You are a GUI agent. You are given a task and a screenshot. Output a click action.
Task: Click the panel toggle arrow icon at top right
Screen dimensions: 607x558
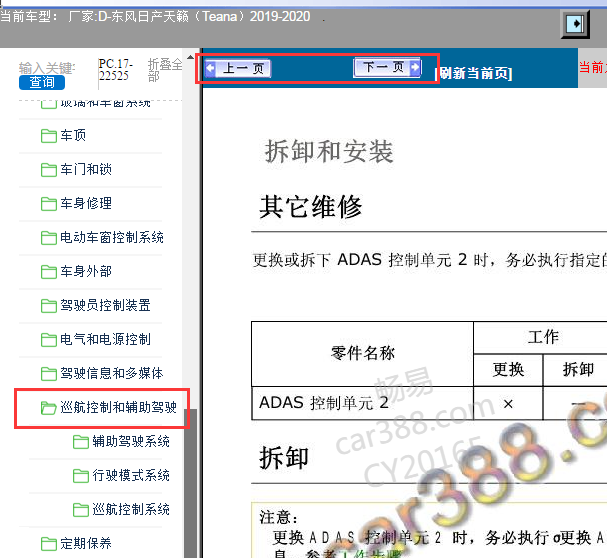click(575, 24)
